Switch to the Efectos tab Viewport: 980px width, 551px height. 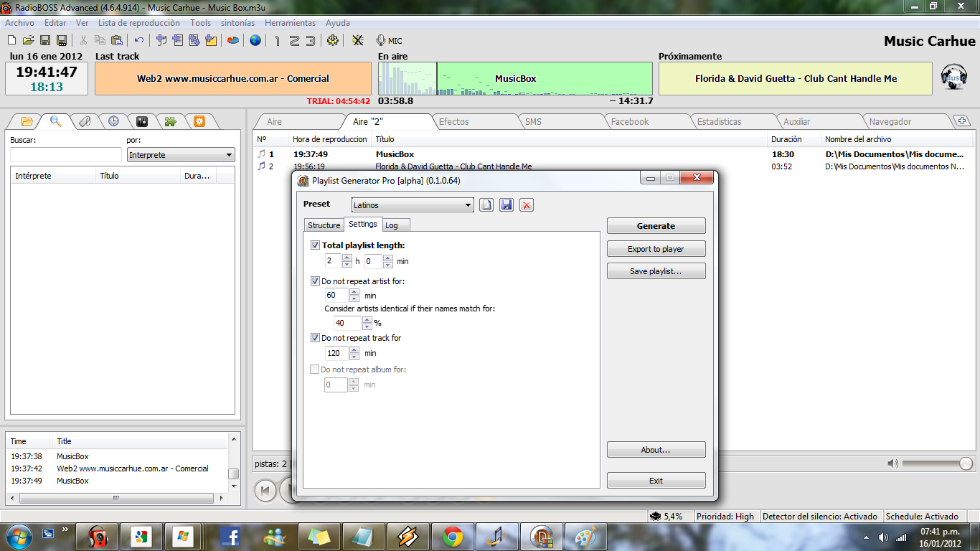tap(454, 122)
